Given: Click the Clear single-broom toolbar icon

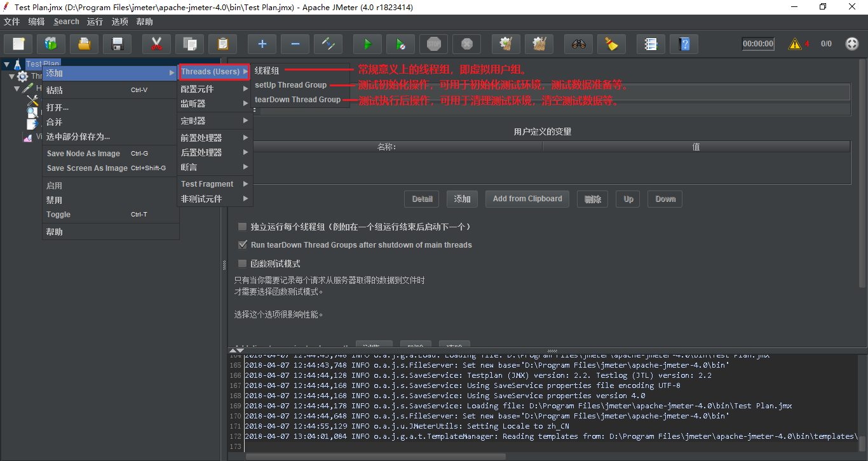Looking at the screenshot, I should (x=506, y=44).
